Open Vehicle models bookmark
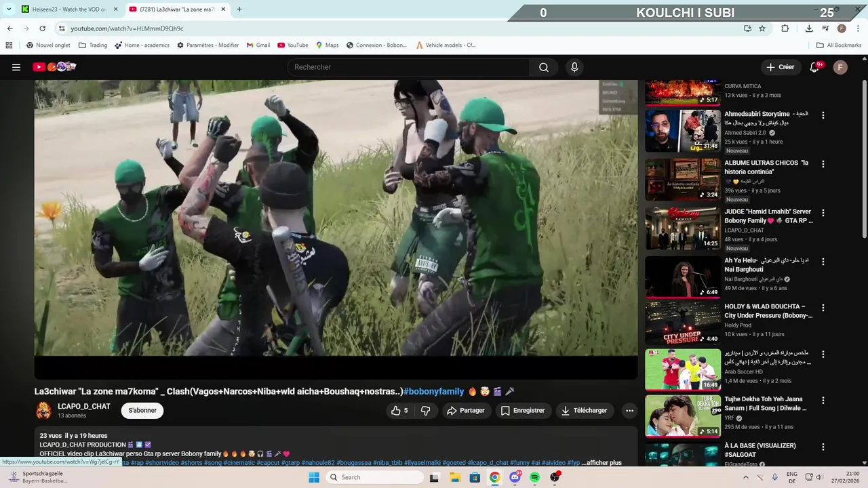Image resolution: width=868 pixels, height=488 pixels. [446, 45]
